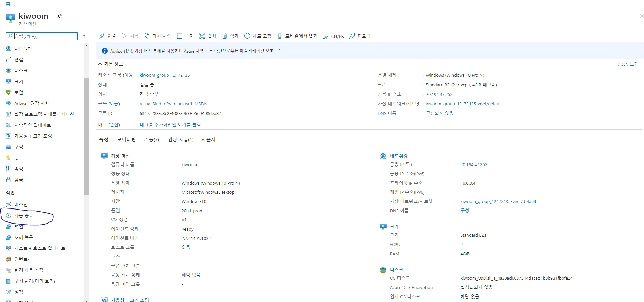This screenshot has width=644, height=302.
Task: Click the 삭제 (Delete) trash icon
Action: pos(225,36)
